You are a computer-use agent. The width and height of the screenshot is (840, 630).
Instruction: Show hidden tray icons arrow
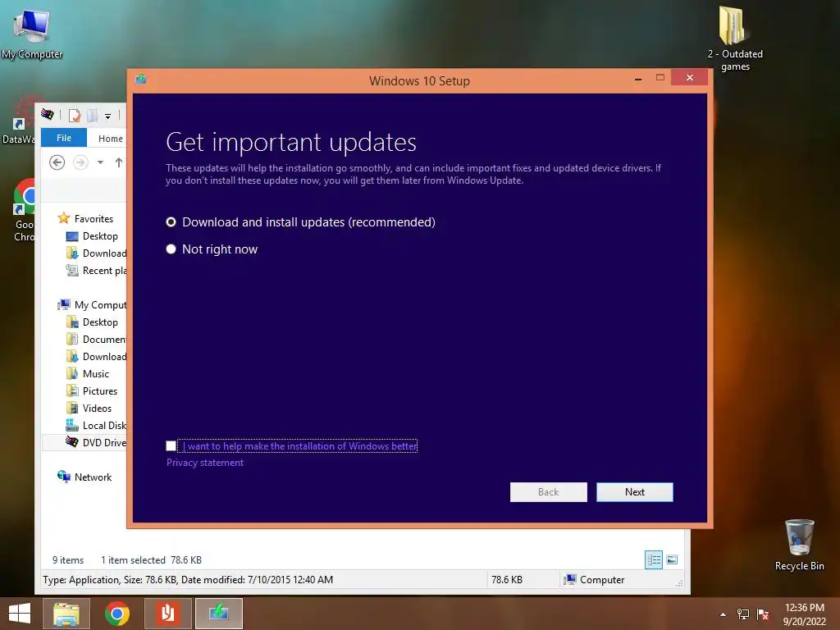point(724,614)
